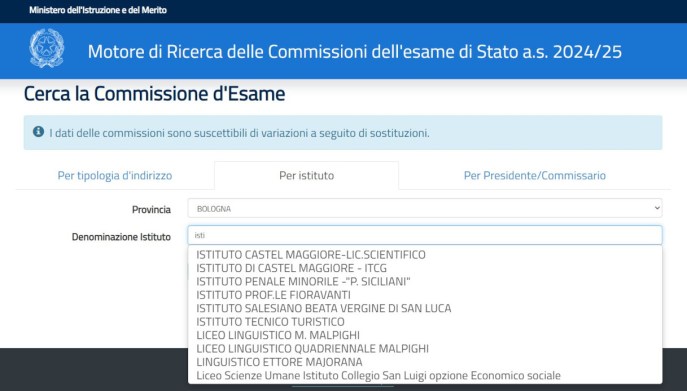Click the info icon in the notice banner
Screen dimensions: 687x391
[x=39, y=132]
